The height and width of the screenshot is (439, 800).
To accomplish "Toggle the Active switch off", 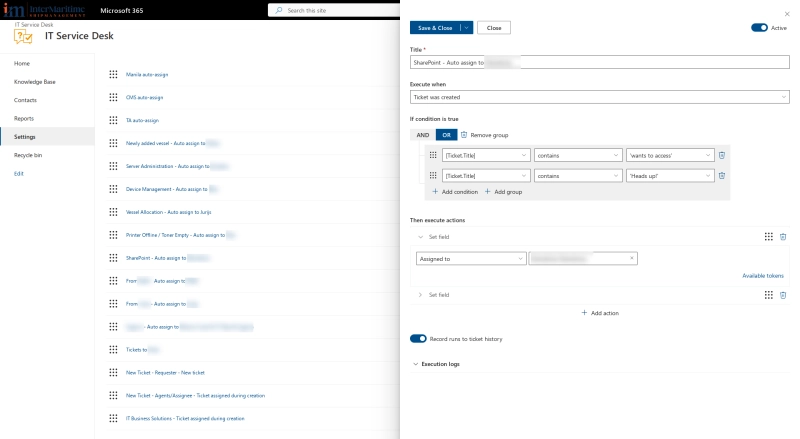I will tap(758, 28).
